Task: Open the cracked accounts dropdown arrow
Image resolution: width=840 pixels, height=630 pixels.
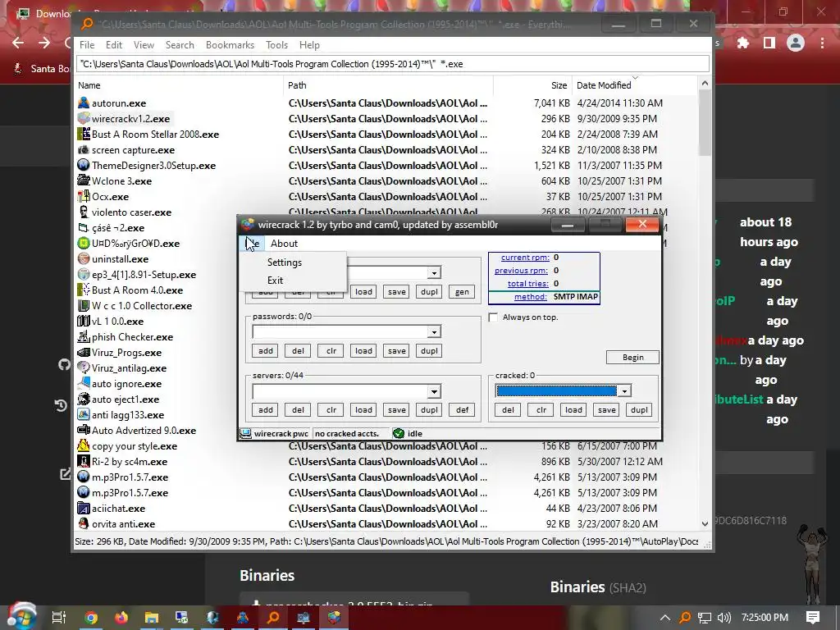Action: (624, 391)
